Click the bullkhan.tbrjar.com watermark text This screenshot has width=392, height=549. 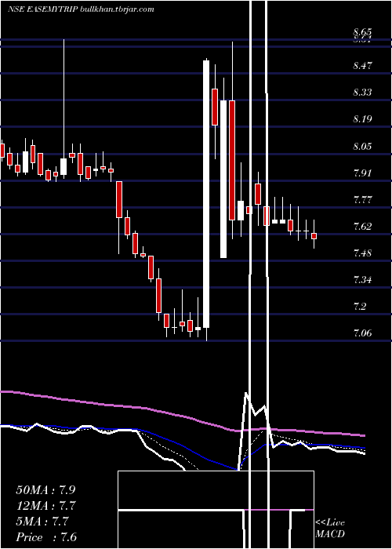tap(118, 9)
